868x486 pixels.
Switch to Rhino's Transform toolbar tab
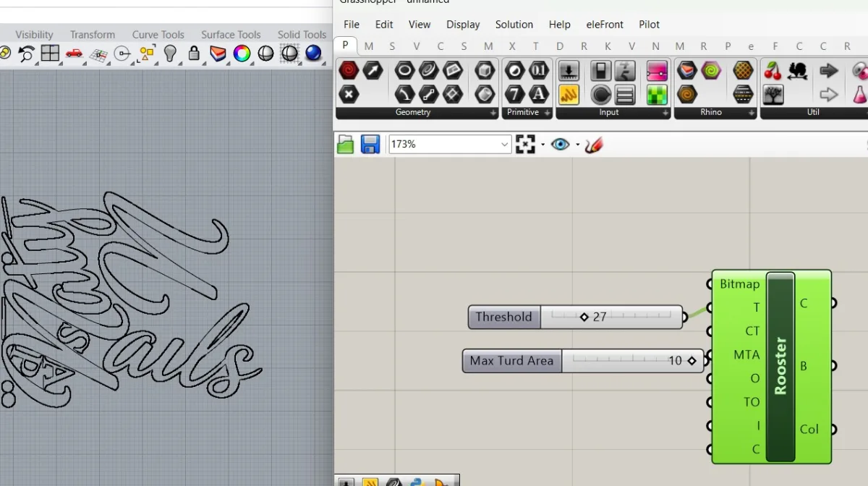tap(93, 35)
